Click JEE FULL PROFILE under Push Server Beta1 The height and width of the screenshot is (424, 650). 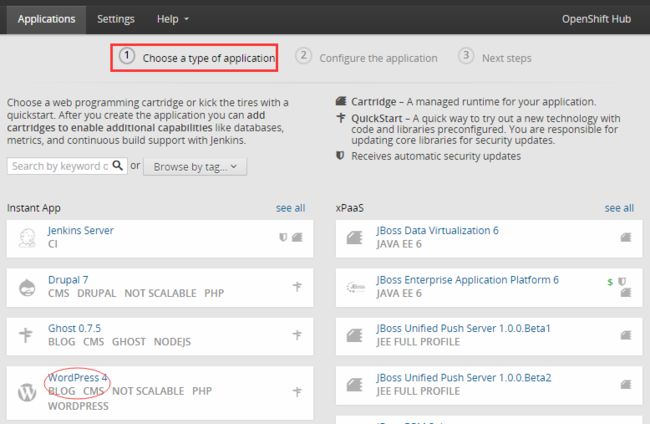418,342
